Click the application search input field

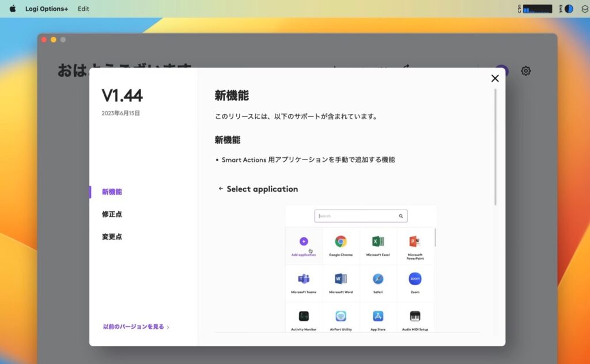pyautogui.click(x=357, y=215)
